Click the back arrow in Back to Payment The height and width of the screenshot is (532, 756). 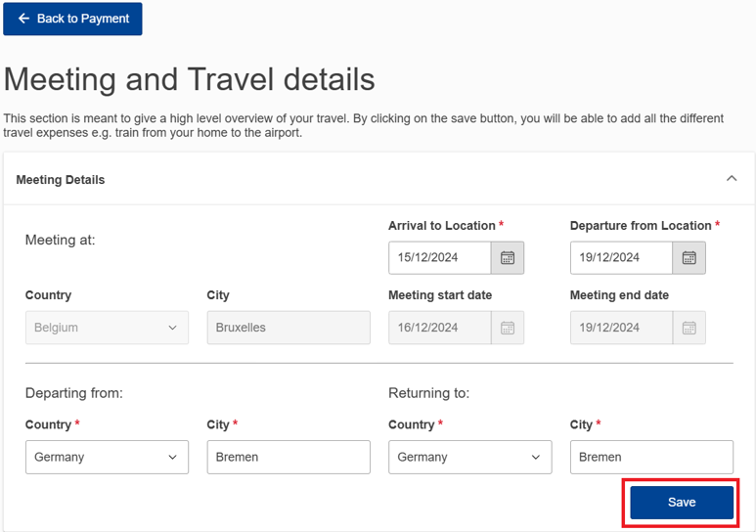click(23, 19)
